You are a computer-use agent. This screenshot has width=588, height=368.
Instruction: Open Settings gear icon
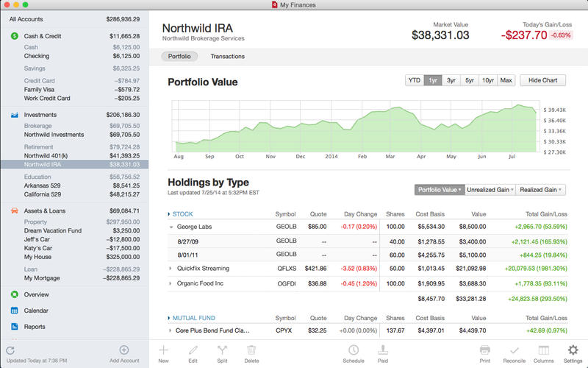click(573, 351)
